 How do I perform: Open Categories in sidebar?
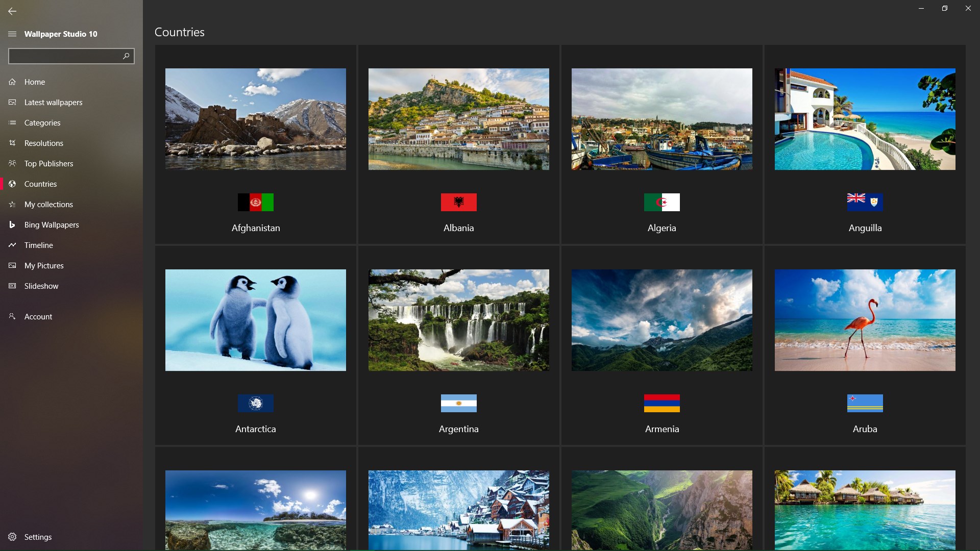tap(42, 123)
